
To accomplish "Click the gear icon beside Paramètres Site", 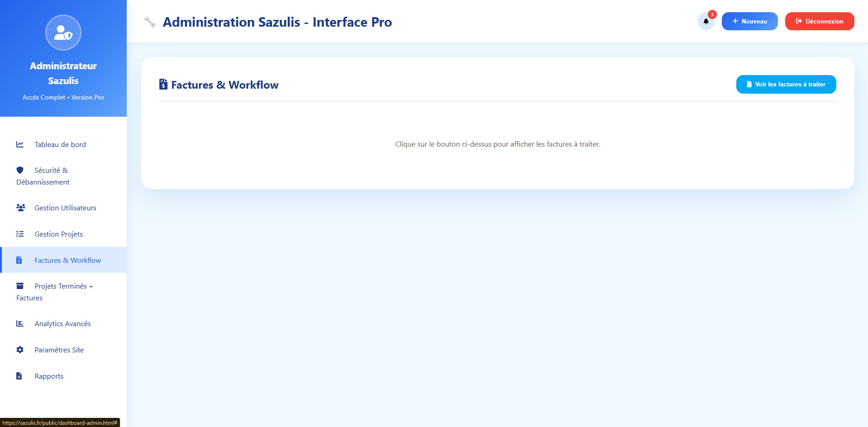I will (20, 350).
